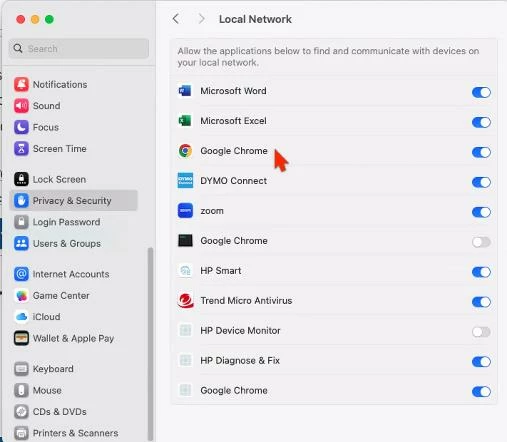Click the Microsoft Word app icon
The height and width of the screenshot is (442, 507).
pos(185,91)
